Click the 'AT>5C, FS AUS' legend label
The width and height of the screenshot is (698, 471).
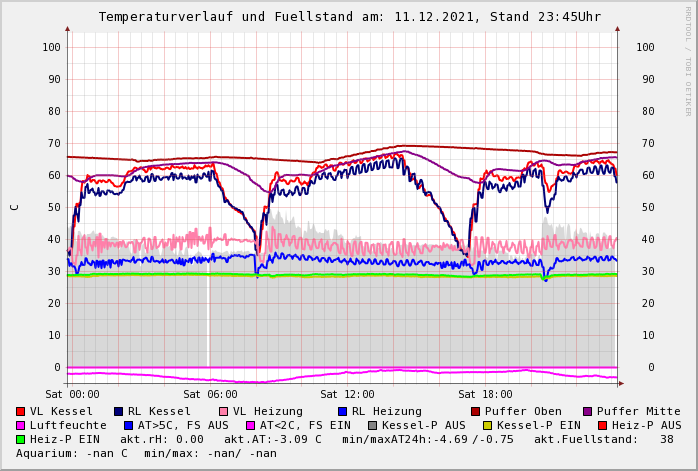182,425
